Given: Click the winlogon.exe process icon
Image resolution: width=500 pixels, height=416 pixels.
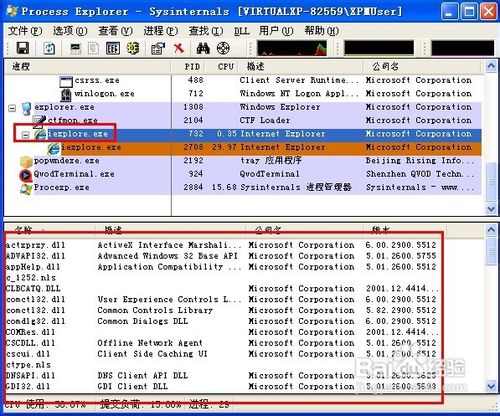Looking at the screenshot, I should point(66,94).
